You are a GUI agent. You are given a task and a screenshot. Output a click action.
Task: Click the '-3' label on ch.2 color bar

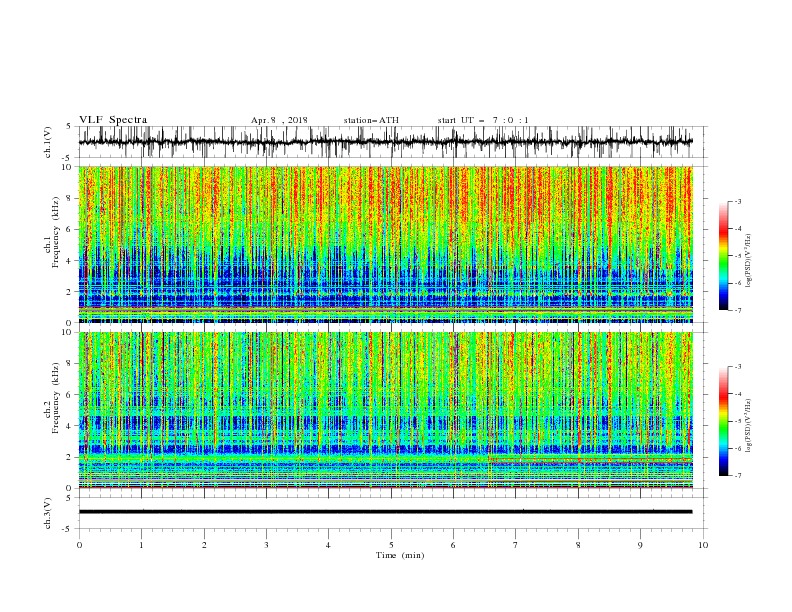click(738, 367)
